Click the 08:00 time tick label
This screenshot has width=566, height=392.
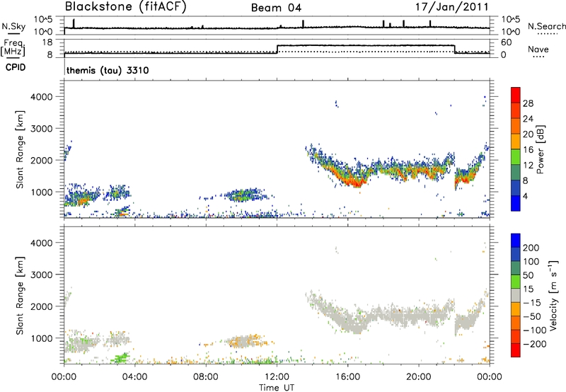206,377
